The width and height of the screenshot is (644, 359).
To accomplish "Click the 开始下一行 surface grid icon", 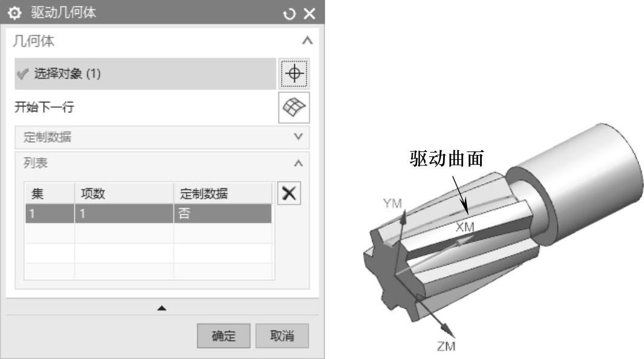I will click(x=294, y=108).
